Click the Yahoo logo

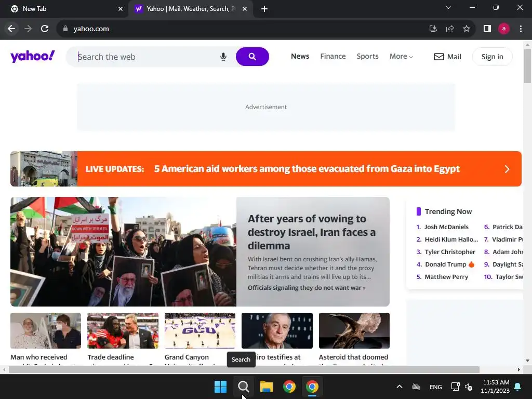coord(33,56)
